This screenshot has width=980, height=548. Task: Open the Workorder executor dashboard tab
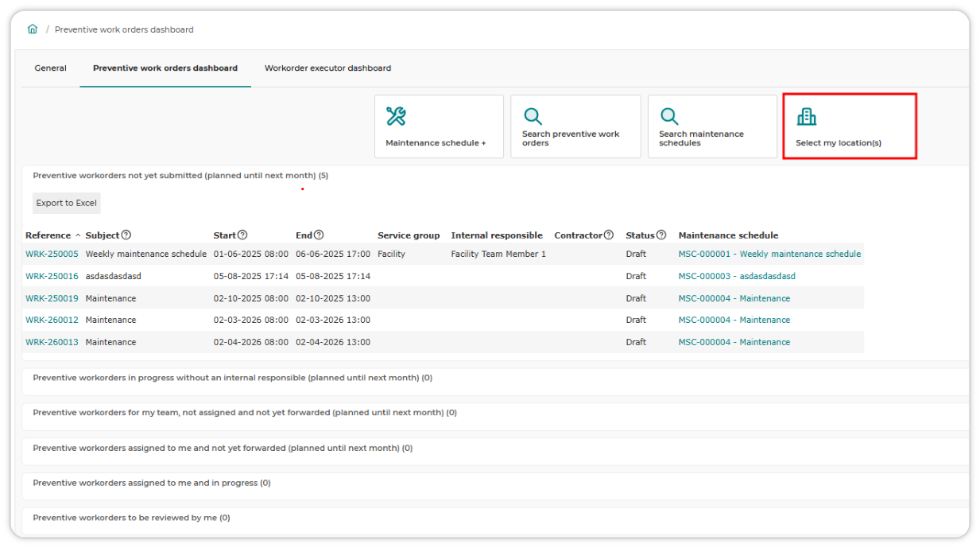click(327, 68)
